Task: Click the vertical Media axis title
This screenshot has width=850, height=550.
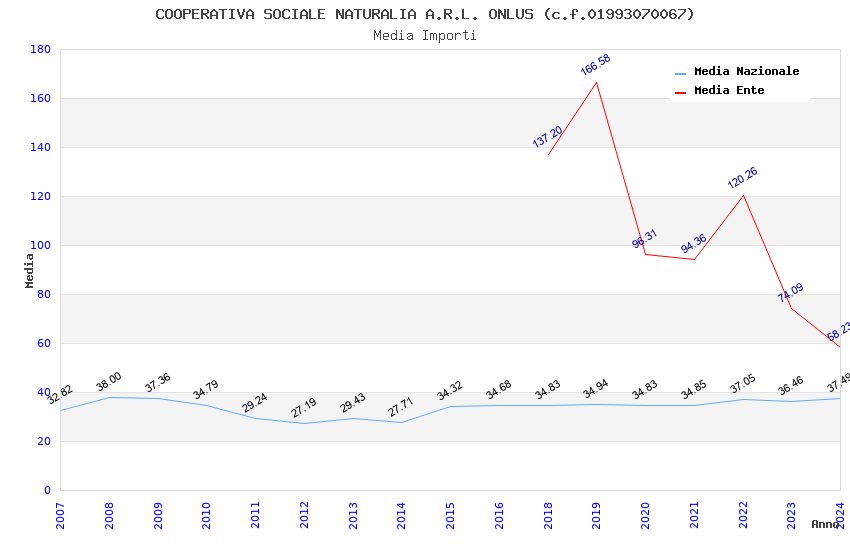Action: pos(29,270)
